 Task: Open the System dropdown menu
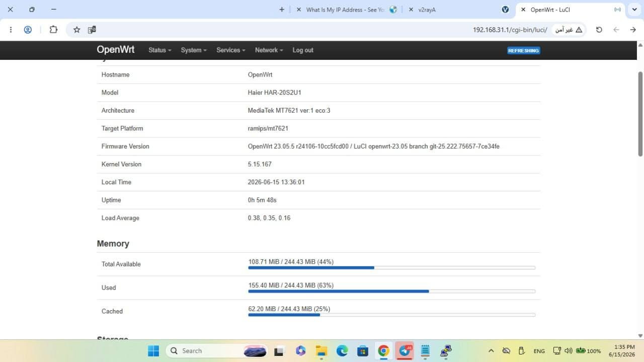pyautogui.click(x=194, y=50)
